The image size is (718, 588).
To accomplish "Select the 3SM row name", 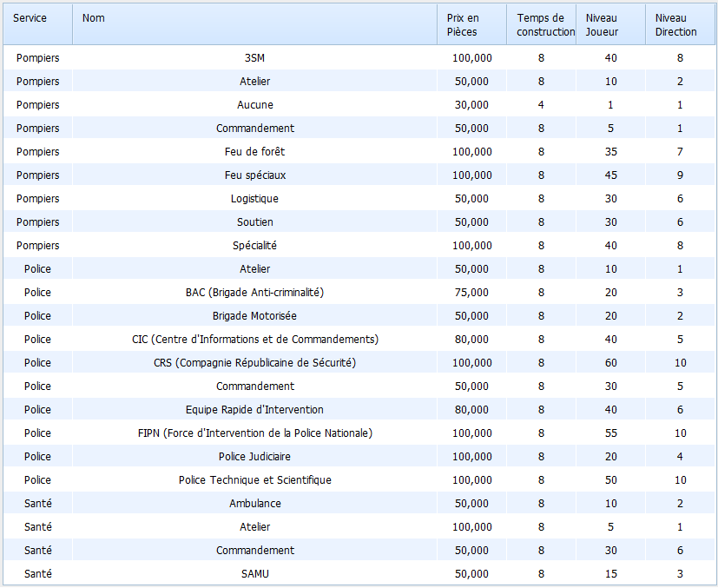I will coord(255,58).
